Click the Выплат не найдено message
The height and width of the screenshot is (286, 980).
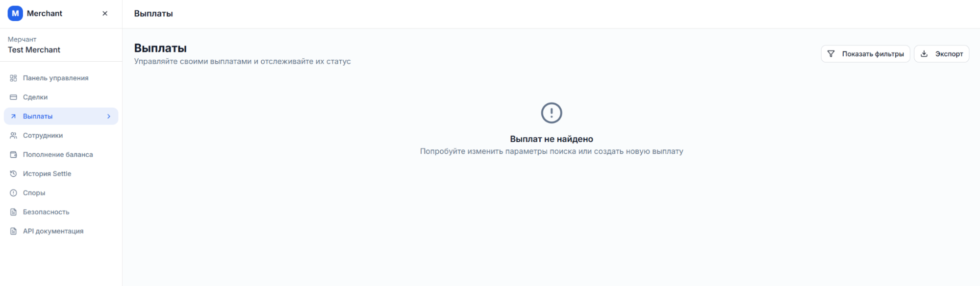551,139
